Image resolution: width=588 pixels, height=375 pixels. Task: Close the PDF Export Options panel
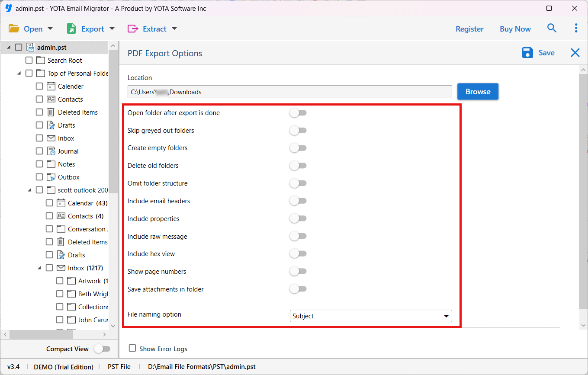coord(575,53)
